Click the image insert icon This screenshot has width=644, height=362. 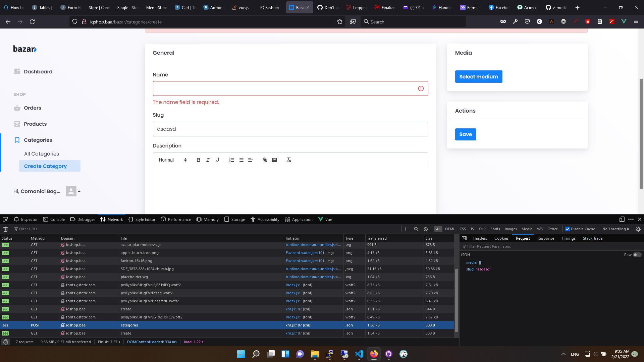coord(274,160)
